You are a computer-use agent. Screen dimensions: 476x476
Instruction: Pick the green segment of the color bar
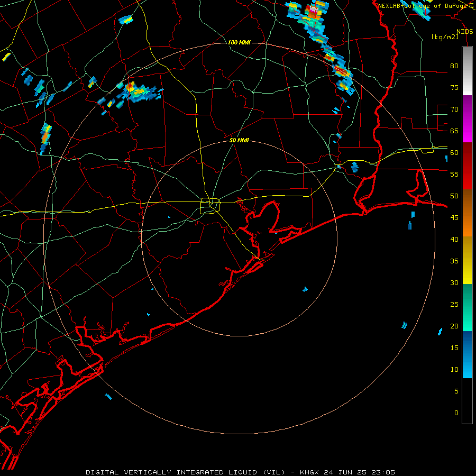(x=467, y=307)
